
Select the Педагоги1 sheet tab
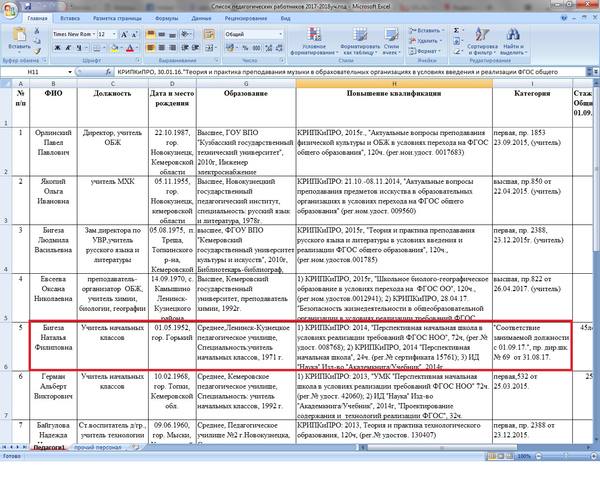[49, 447]
